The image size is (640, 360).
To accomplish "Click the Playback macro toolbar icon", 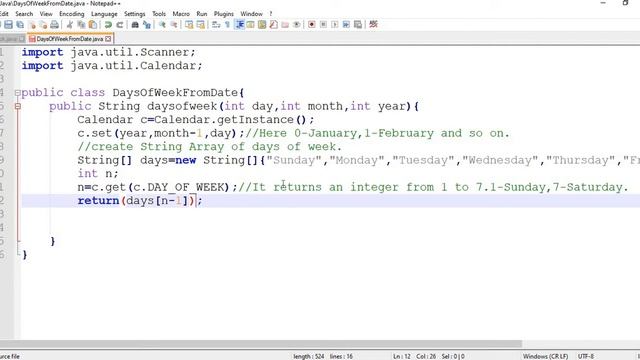I will click(x=335, y=24).
